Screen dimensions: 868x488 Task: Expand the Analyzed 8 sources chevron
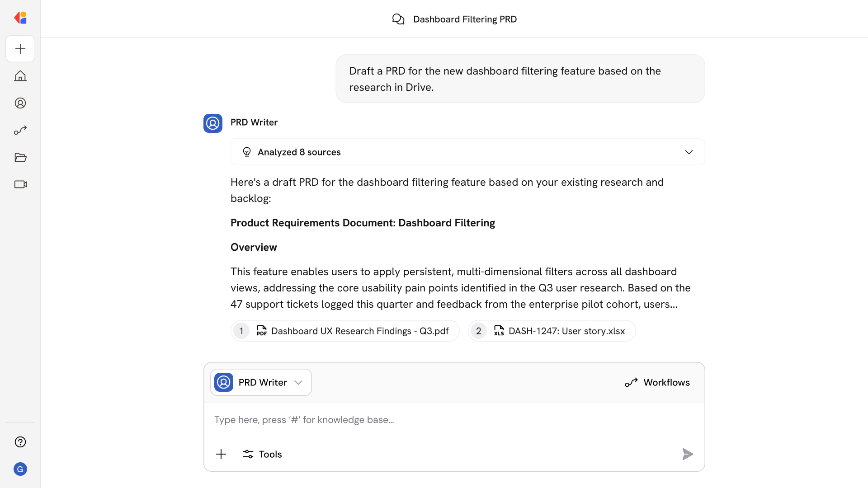689,152
